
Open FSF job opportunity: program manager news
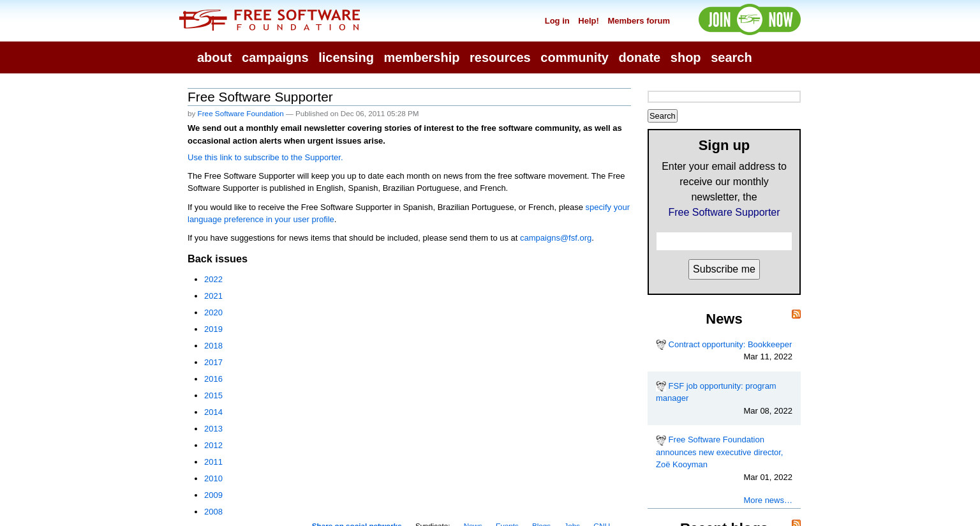coord(716,392)
